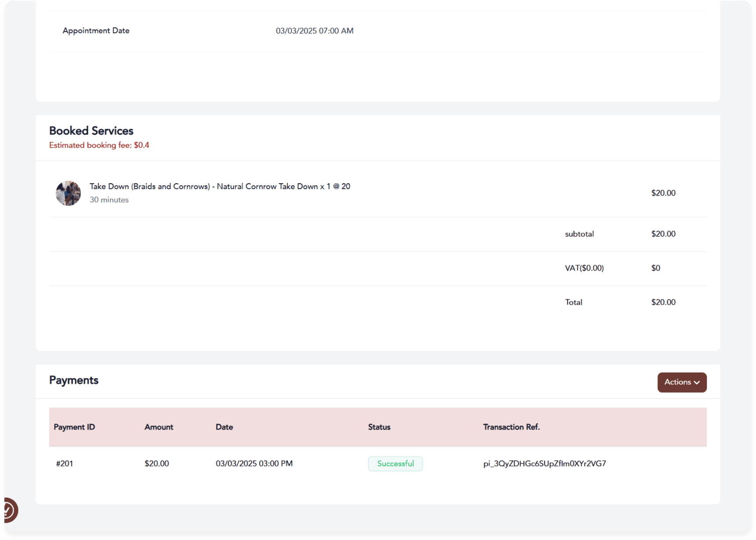Viewport: 756px width, 540px height.
Task: Click payment ID #201
Action: (x=65, y=464)
